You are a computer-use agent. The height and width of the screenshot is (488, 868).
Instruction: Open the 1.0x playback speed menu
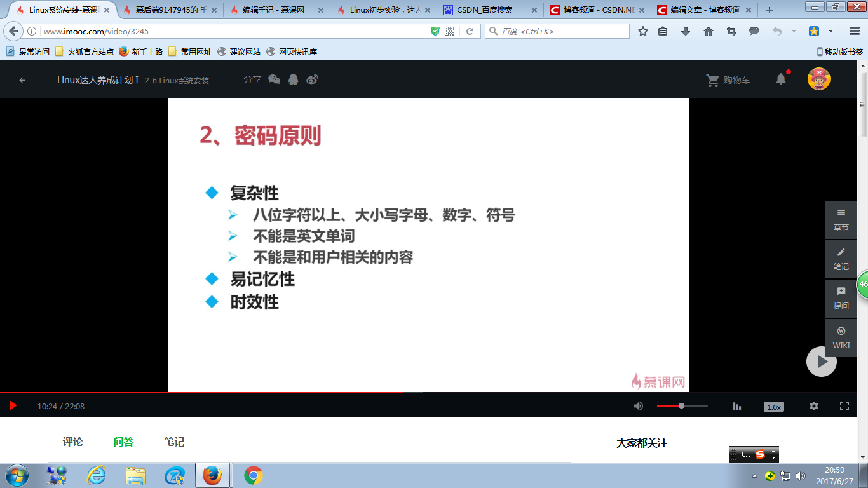(x=773, y=405)
